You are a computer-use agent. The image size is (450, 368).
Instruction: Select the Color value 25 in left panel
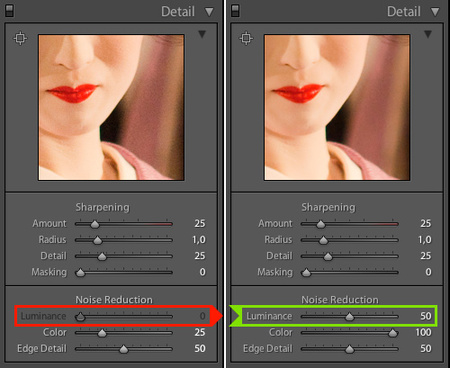(x=200, y=332)
